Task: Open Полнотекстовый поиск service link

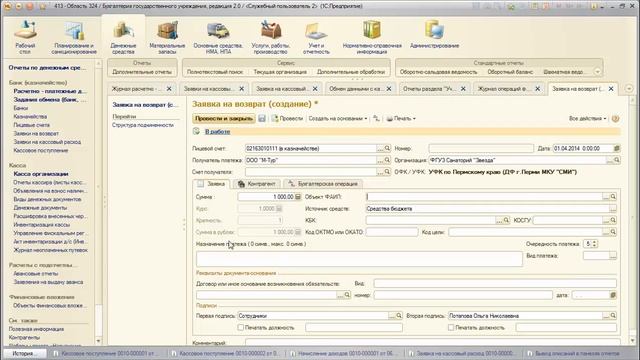Action: click(215, 72)
